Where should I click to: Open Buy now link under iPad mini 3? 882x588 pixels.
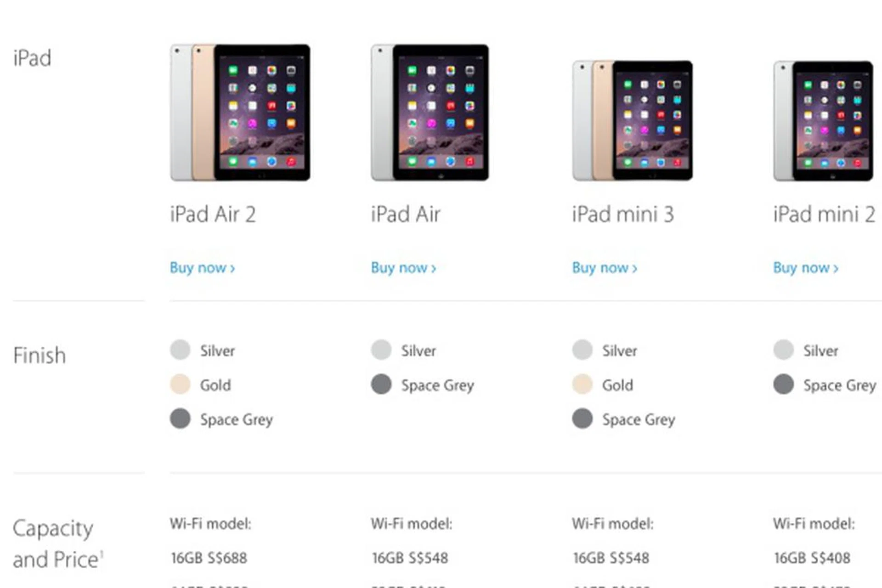[605, 267]
